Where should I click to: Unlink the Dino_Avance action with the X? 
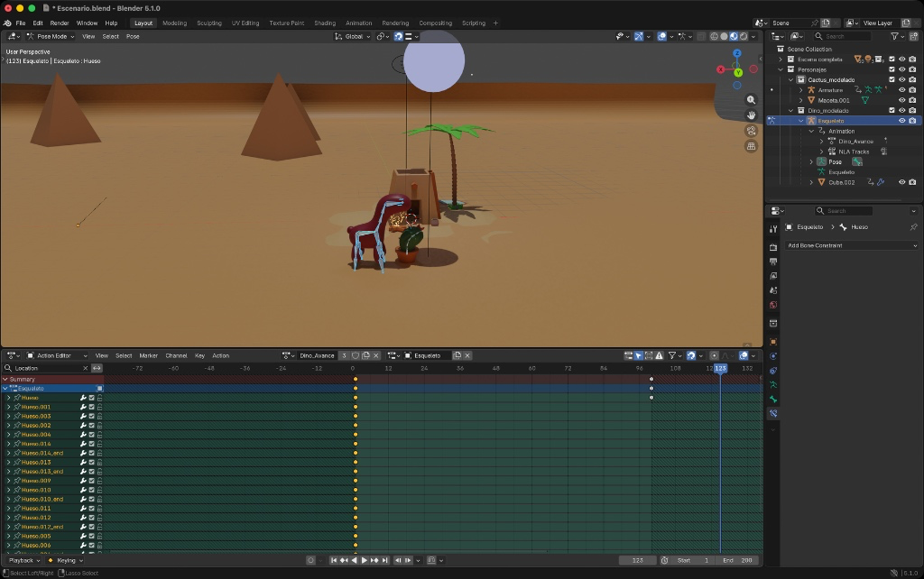pyautogui.click(x=376, y=355)
